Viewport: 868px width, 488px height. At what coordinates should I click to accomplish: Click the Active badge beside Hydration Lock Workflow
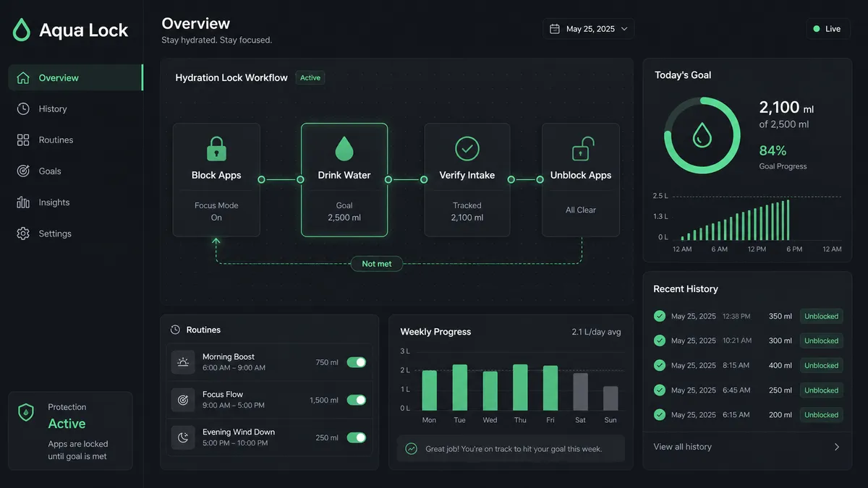[x=310, y=77]
